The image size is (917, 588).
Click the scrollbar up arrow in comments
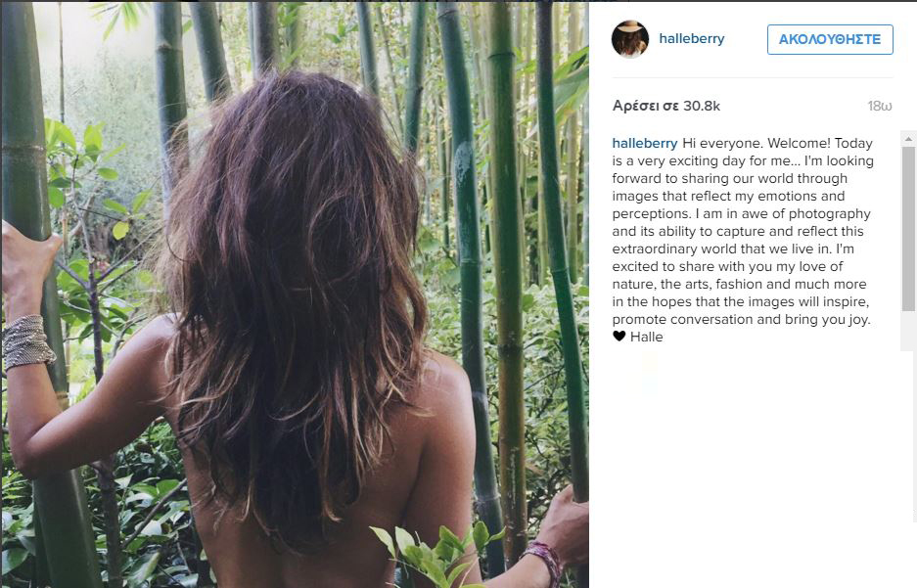(x=908, y=139)
